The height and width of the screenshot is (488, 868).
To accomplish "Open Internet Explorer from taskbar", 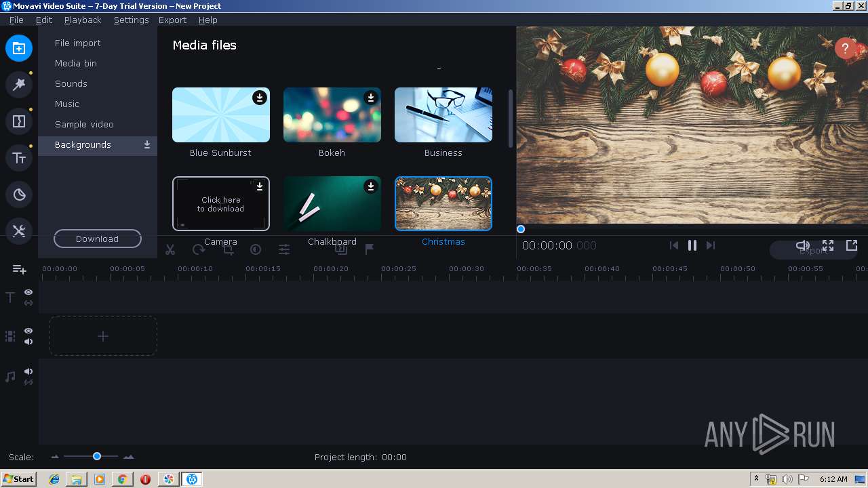I will coord(54,479).
